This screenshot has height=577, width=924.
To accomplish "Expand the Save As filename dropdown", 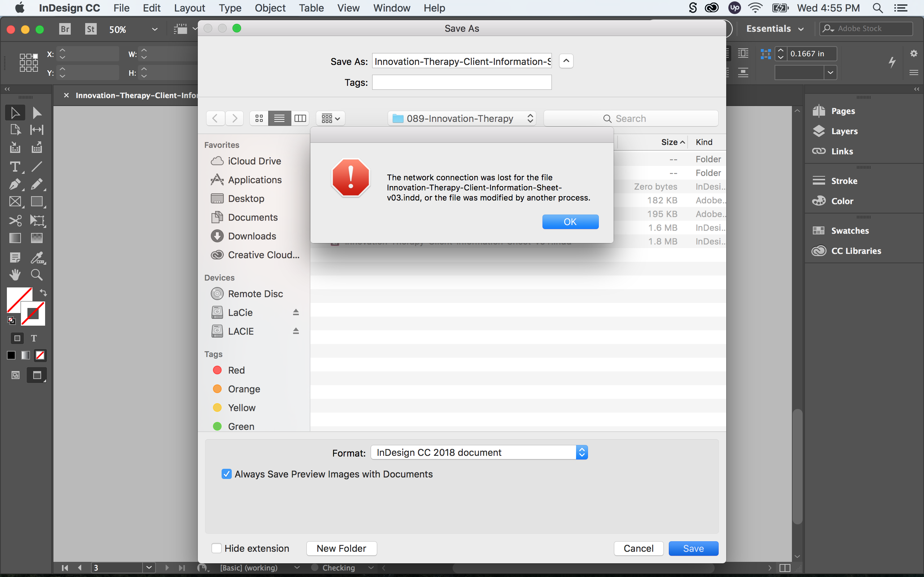I will click(x=566, y=61).
